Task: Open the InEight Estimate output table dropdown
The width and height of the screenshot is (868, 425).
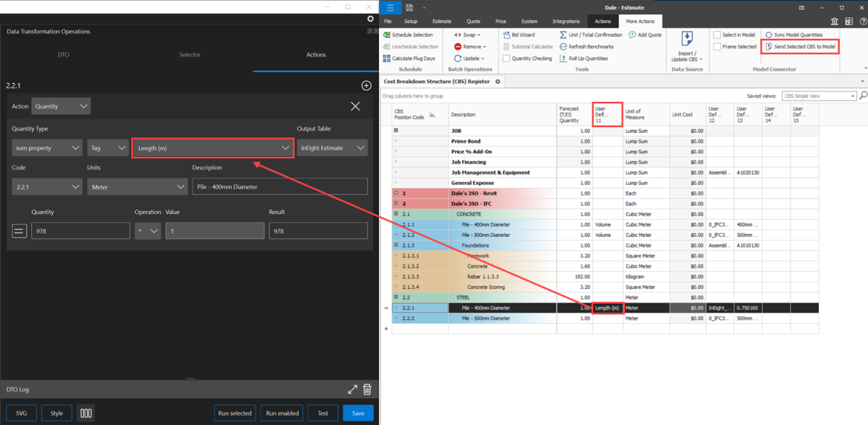Action: point(332,147)
